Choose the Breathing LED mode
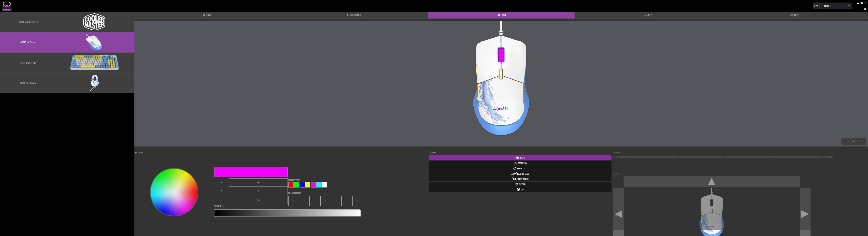Image resolution: width=868 pixels, height=236 pixels. [520, 163]
